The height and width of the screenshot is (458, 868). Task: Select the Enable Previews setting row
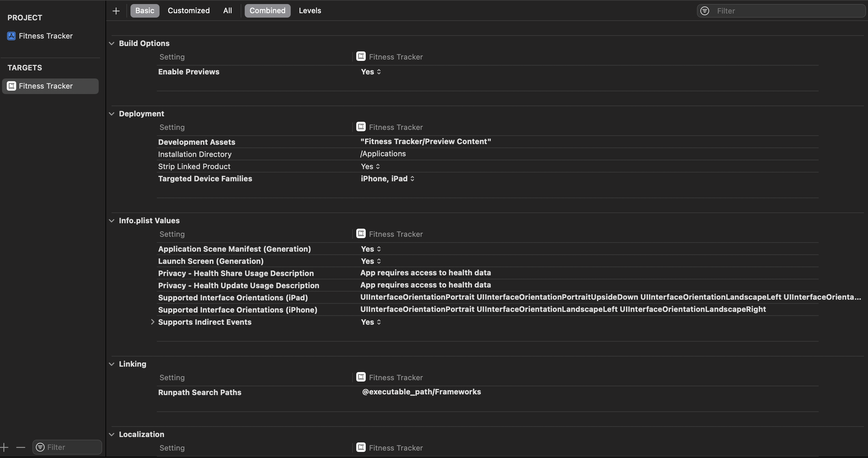[x=487, y=72]
